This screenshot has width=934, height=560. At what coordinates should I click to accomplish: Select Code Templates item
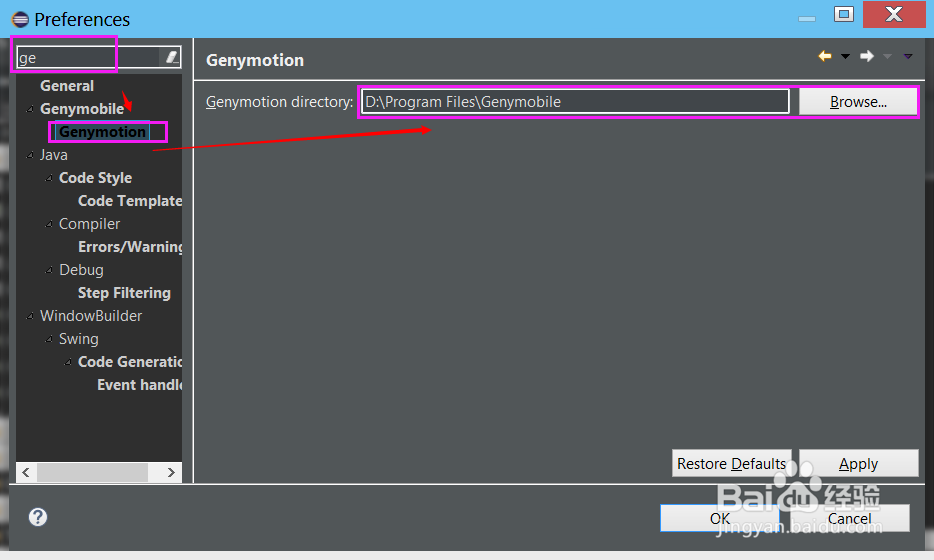(130, 201)
